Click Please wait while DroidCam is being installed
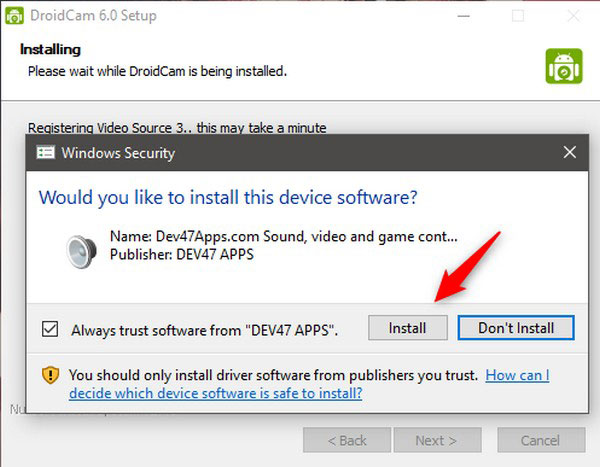 (157, 71)
